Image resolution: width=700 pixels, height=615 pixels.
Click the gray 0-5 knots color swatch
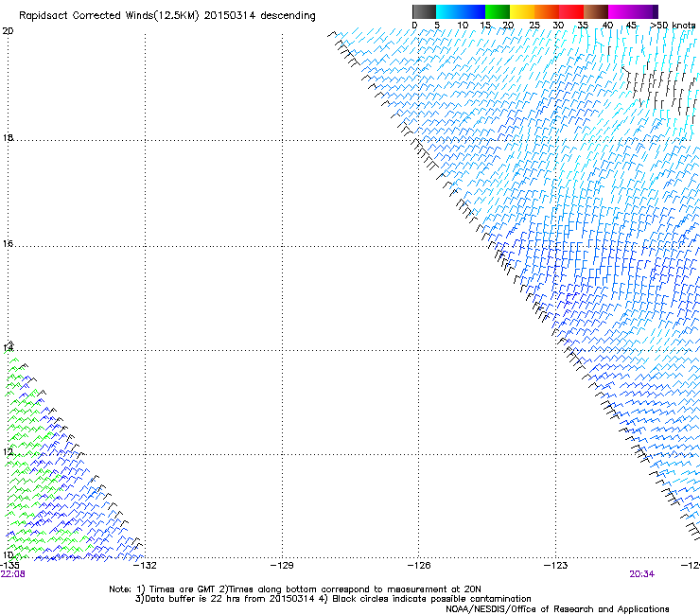click(424, 11)
